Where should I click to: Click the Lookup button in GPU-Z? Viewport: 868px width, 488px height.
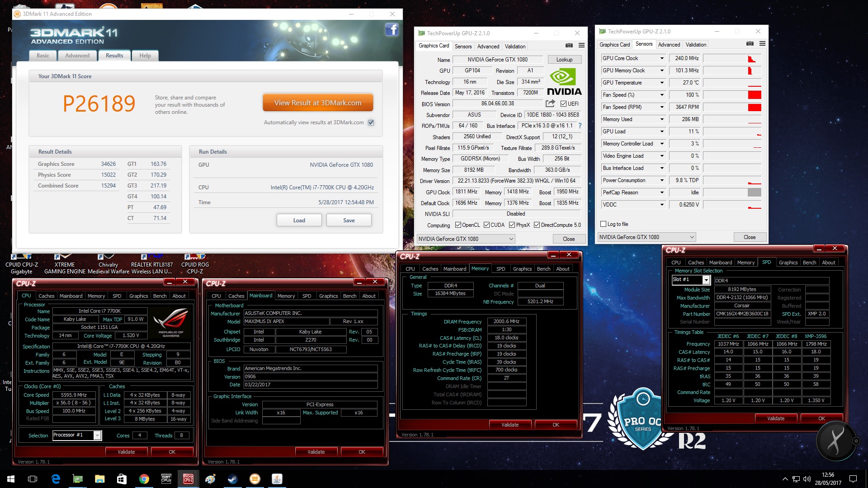point(564,60)
